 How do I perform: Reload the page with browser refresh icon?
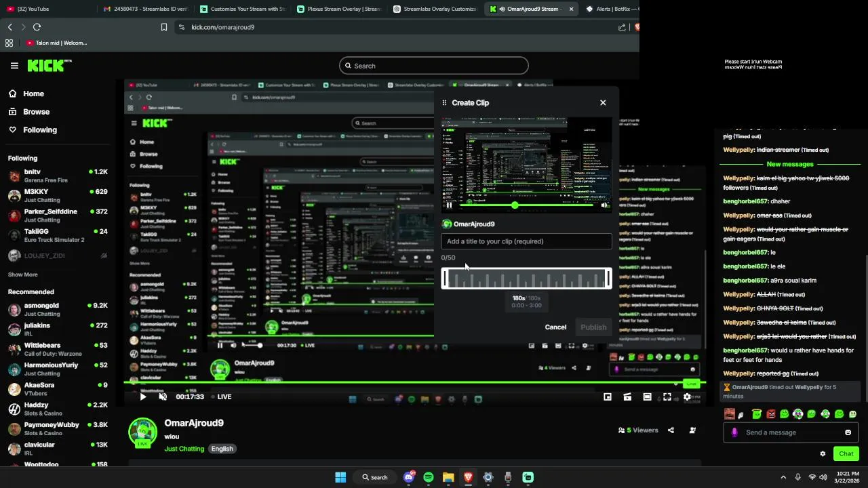37,27
